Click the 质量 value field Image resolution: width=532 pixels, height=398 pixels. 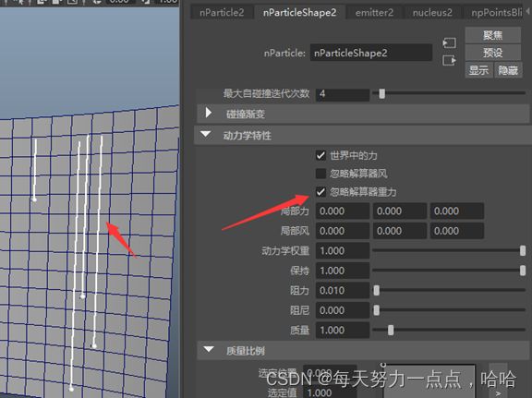343,331
